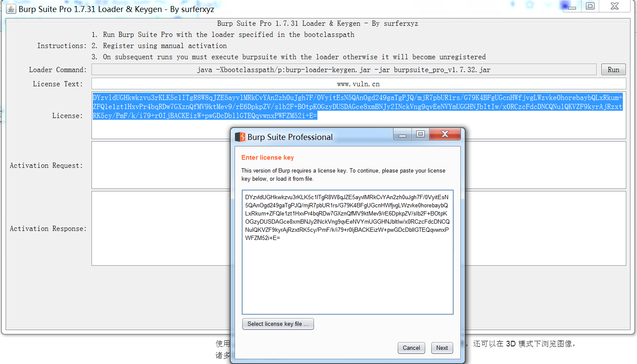Open the Select license key file dialog
This screenshot has width=637, height=364.
pyautogui.click(x=277, y=324)
